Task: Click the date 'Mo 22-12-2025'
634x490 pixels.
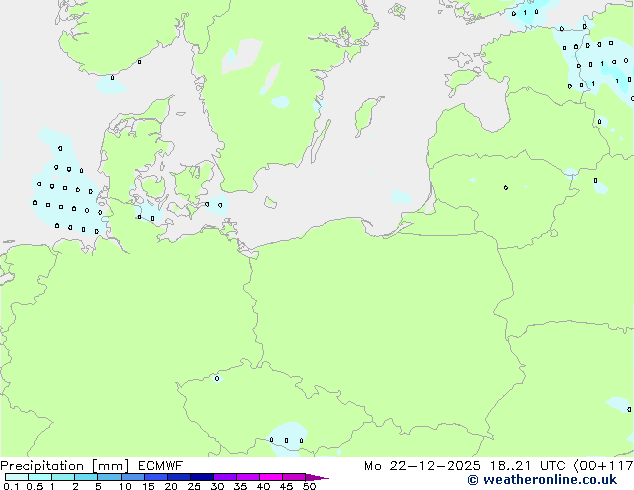Action: (x=422, y=466)
